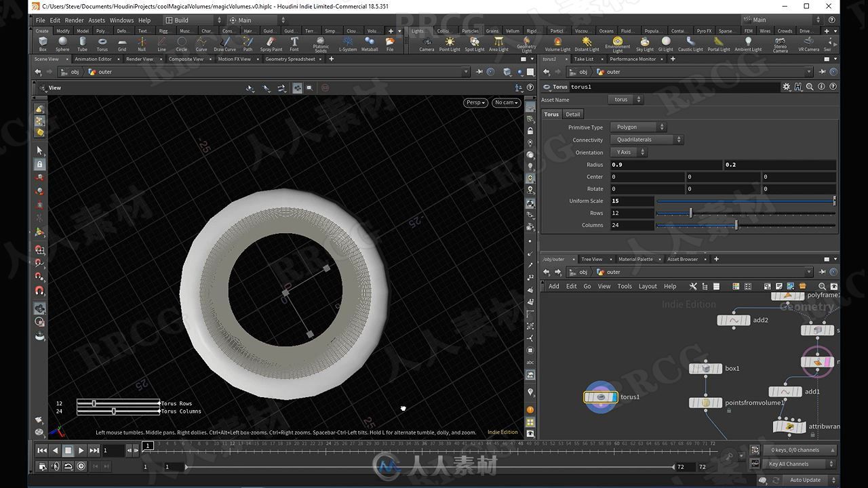
Task: Add a Point Light from the shelf
Action: click(450, 44)
